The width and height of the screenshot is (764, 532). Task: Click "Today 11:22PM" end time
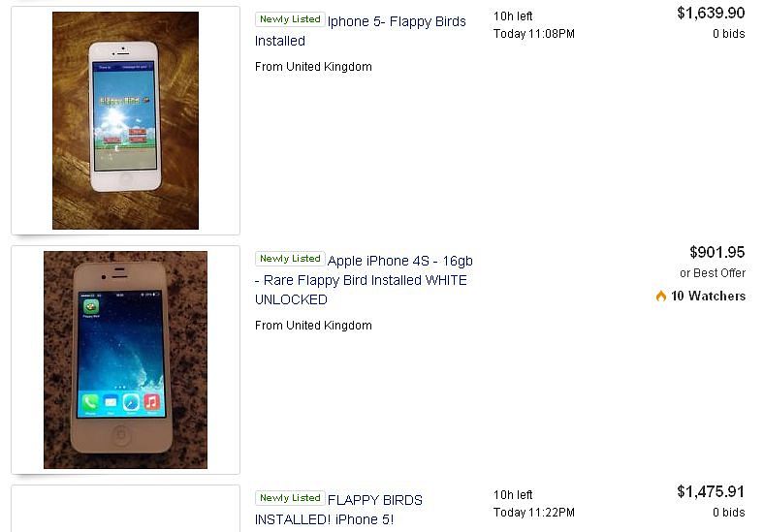534,513
